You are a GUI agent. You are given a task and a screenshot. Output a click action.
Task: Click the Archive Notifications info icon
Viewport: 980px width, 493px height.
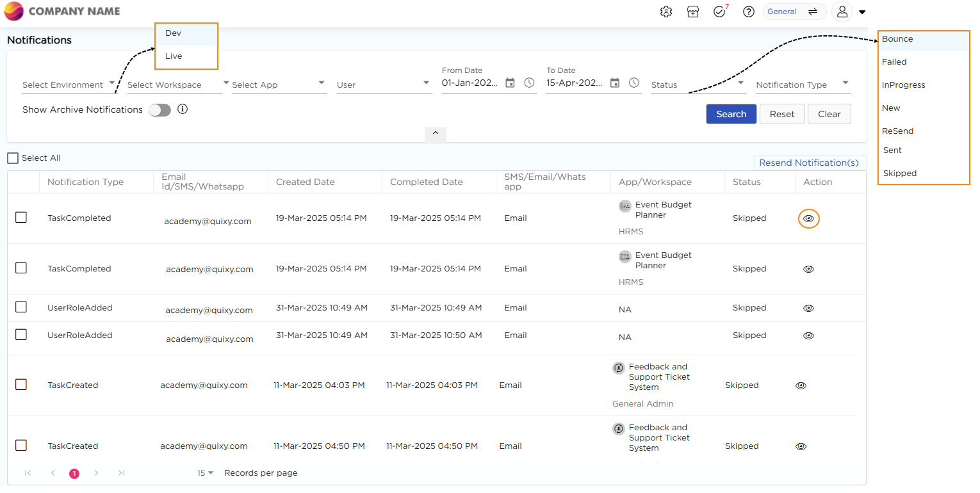click(x=183, y=109)
